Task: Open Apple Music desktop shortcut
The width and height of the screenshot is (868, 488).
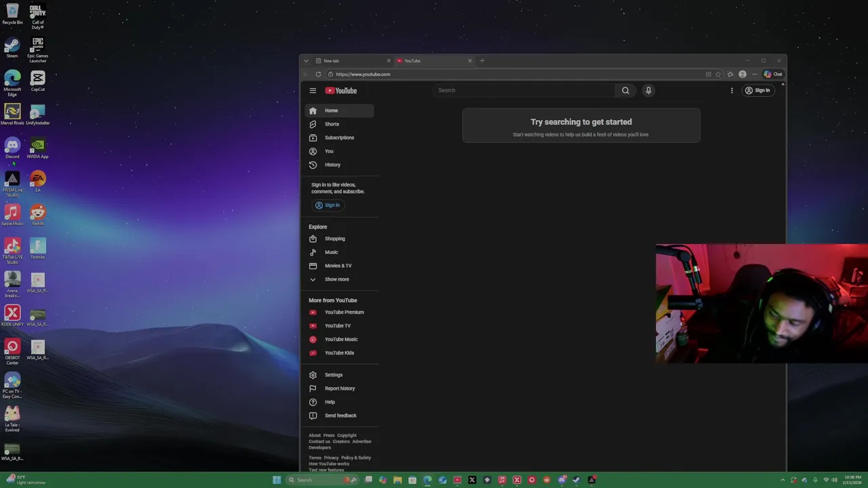Action: (x=12, y=216)
